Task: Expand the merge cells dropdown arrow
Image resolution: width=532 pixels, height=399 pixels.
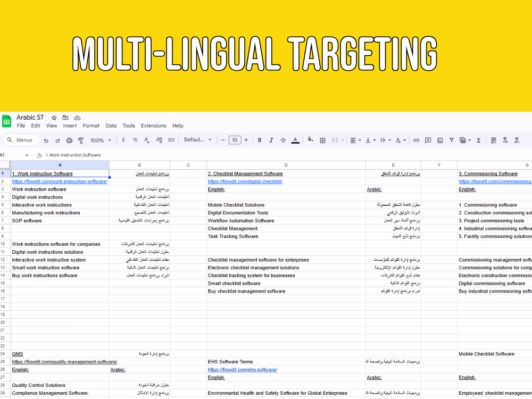Action: point(343,140)
